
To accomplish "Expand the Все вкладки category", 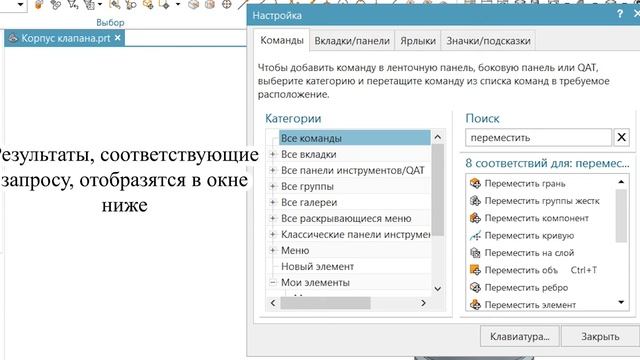I will (x=273, y=154).
